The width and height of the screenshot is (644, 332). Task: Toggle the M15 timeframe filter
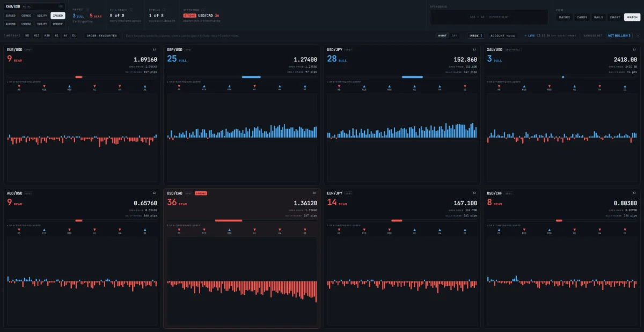[37, 35]
